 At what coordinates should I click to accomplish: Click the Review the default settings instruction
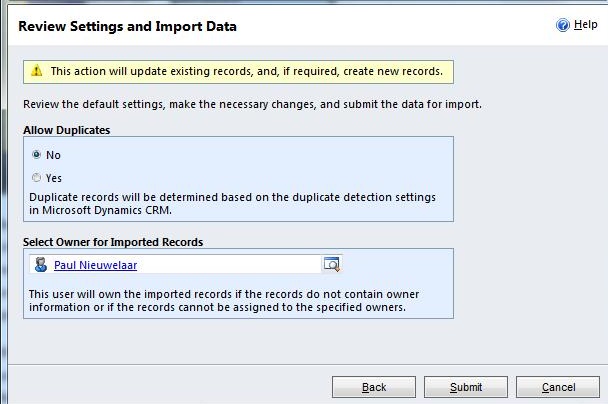[252, 104]
